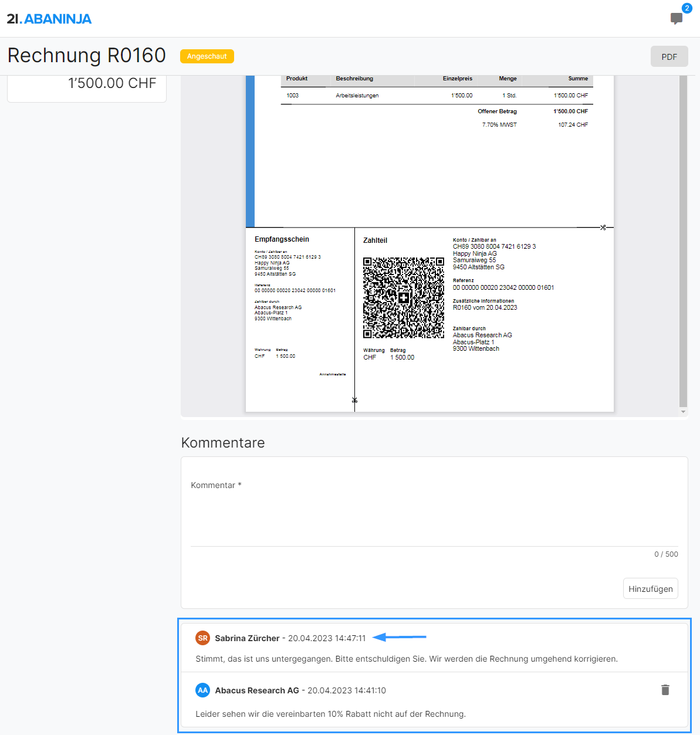The height and width of the screenshot is (735, 700).
Task: Select Sabrina Zürcher's comment text
Action: coord(407,659)
